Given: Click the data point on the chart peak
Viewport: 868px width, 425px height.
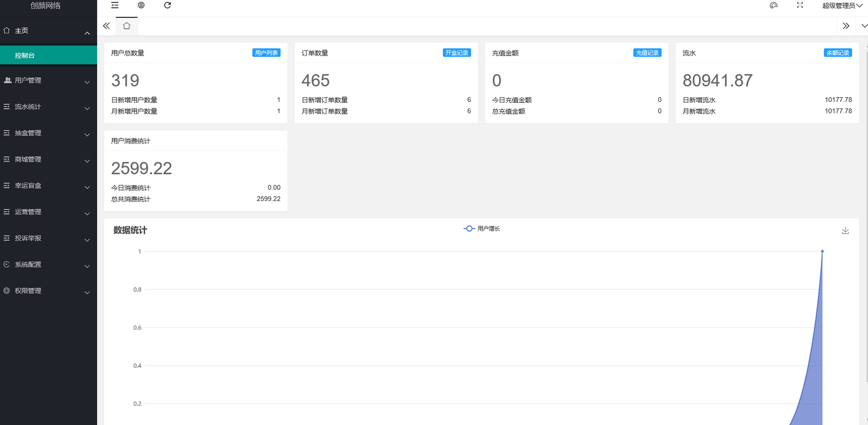Looking at the screenshot, I should point(822,251).
